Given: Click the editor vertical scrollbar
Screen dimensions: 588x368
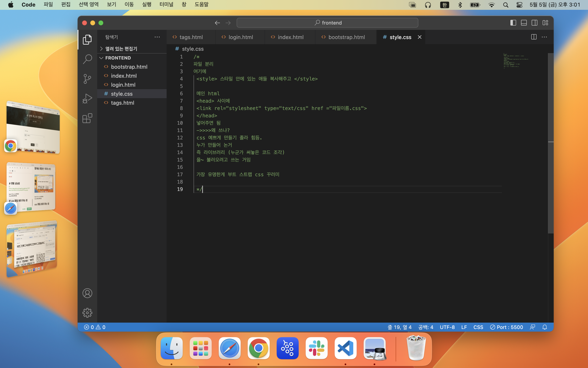Looking at the screenshot, I should (x=551, y=144).
